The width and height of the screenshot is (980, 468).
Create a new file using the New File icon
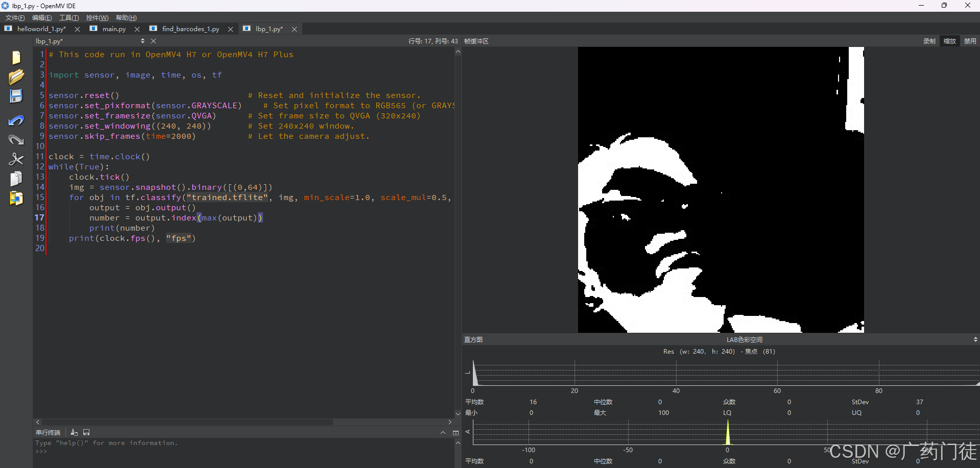coord(16,57)
